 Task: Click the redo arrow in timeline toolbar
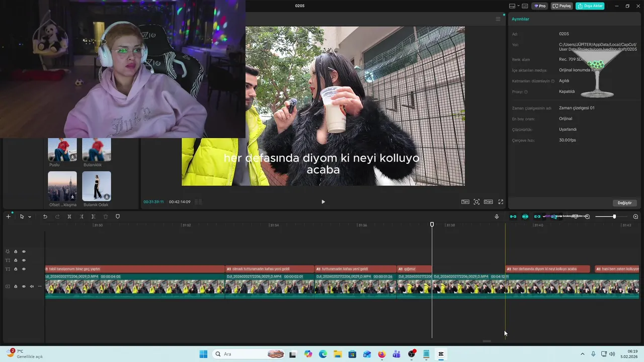pyautogui.click(x=57, y=217)
